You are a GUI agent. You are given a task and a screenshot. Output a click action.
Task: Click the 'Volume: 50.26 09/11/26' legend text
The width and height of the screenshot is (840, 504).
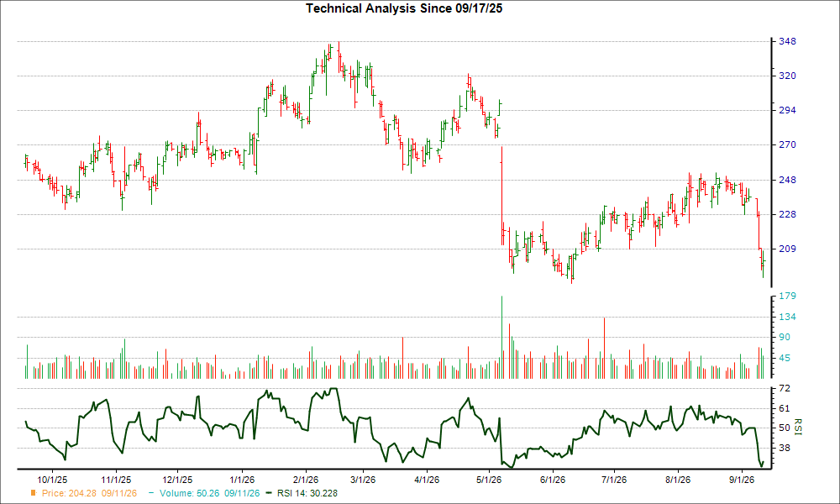pyautogui.click(x=209, y=493)
